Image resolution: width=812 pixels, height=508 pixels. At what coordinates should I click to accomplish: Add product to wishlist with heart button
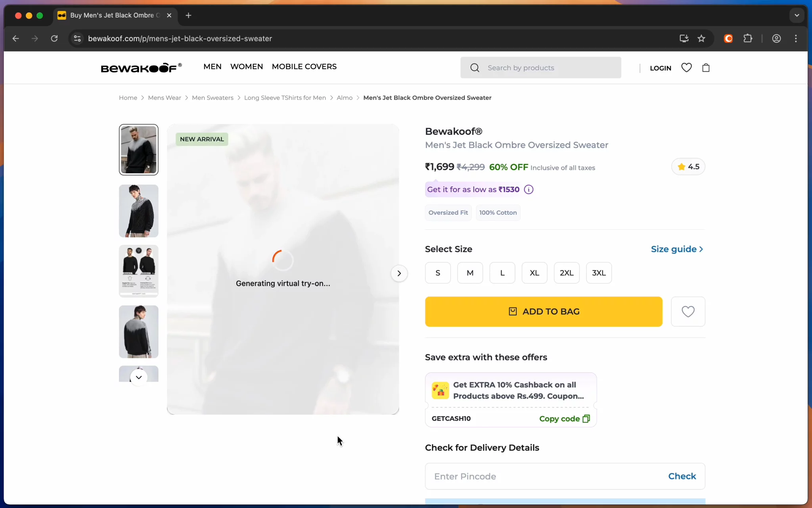coord(688,312)
